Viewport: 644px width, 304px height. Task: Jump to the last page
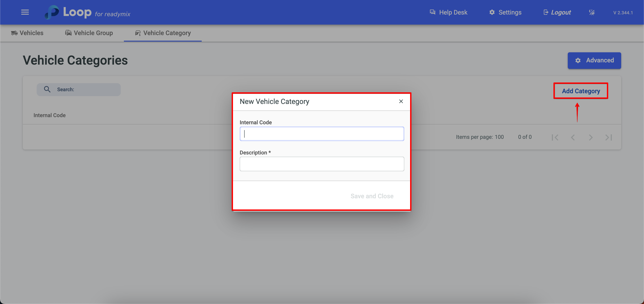pos(608,137)
